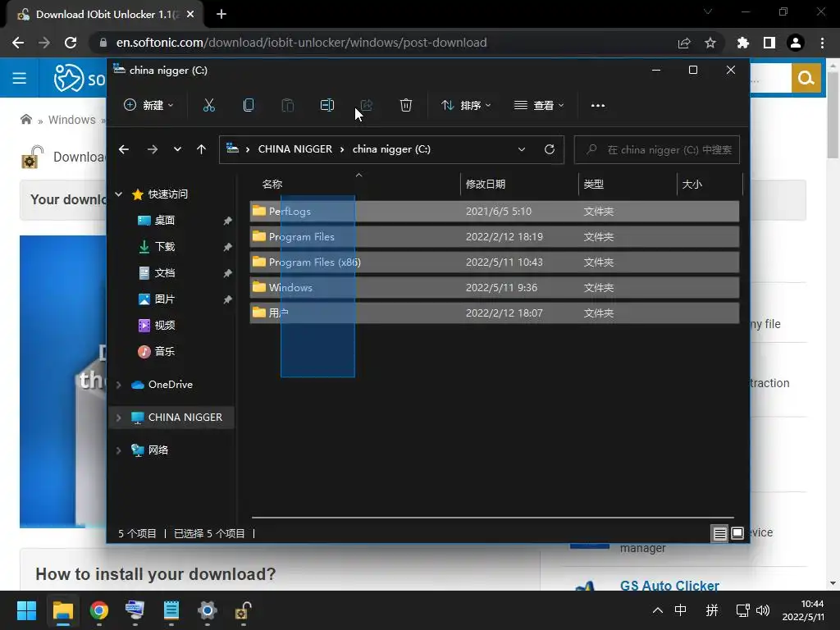Viewport: 840px width, 630px height.
Task: Open 图片 pictures in the sidebar
Action: point(165,299)
